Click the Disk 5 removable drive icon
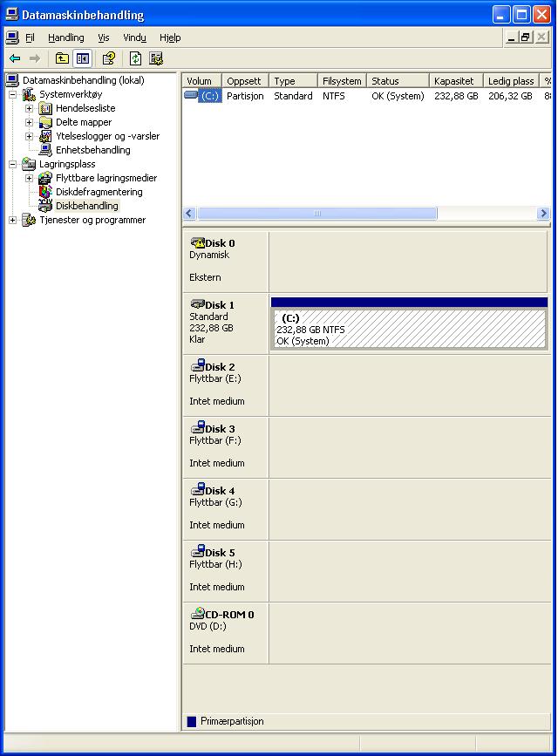The width and height of the screenshot is (558, 756). [x=198, y=550]
